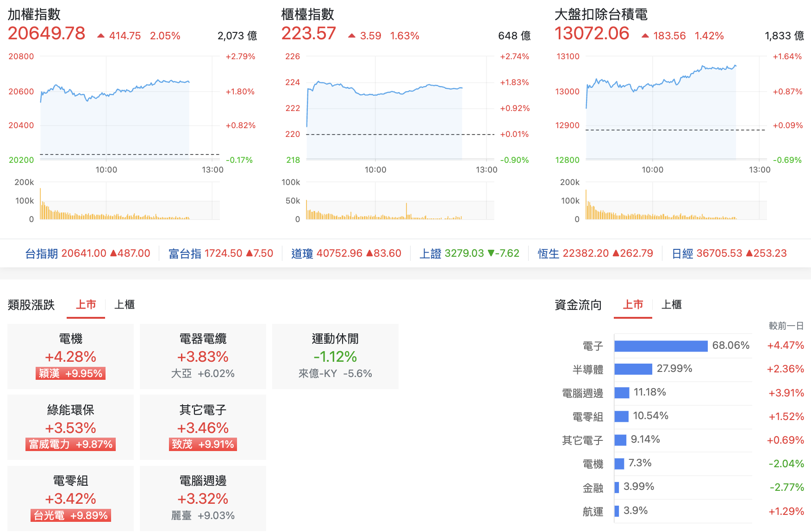Open the 恆生 index quote
The image size is (811, 532).
(595, 254)
